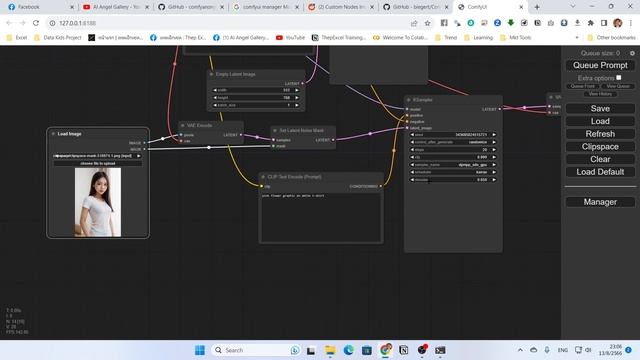Click the CLIP Text Encode CONDITIONING output
The height and width of the screenshot is (360, 640).
point(381,186)
